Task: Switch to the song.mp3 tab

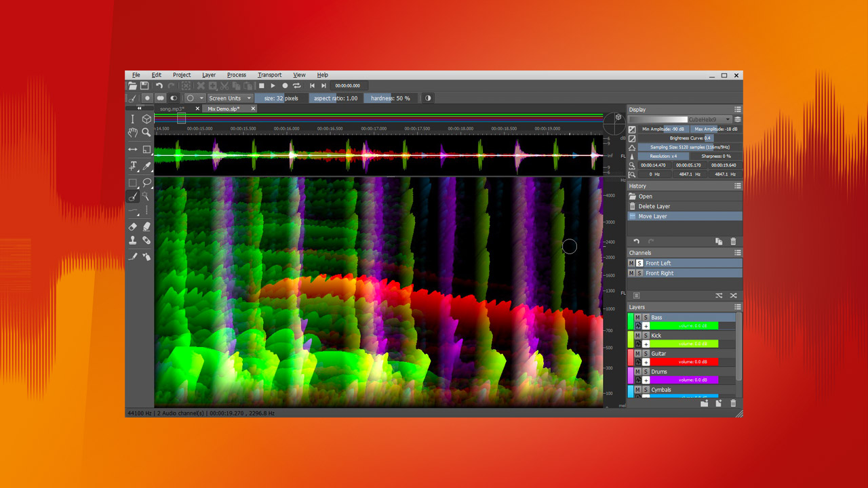Action: [173, 108]
